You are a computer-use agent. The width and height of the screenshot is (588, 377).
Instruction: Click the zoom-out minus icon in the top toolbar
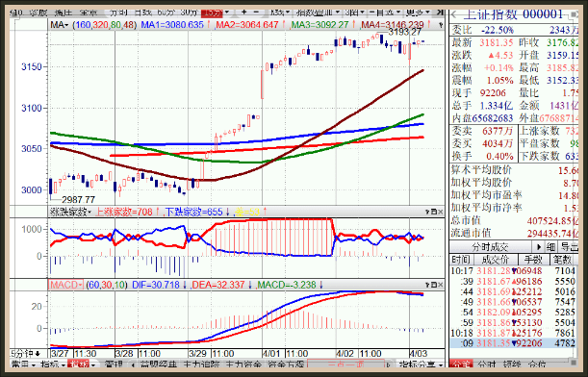click(256, 13)
